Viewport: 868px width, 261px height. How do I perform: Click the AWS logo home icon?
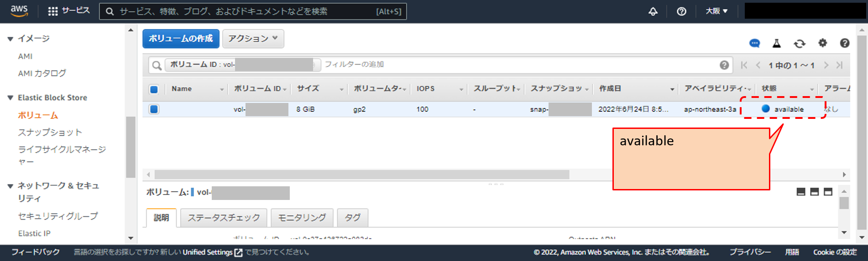[x=19, y=11]
